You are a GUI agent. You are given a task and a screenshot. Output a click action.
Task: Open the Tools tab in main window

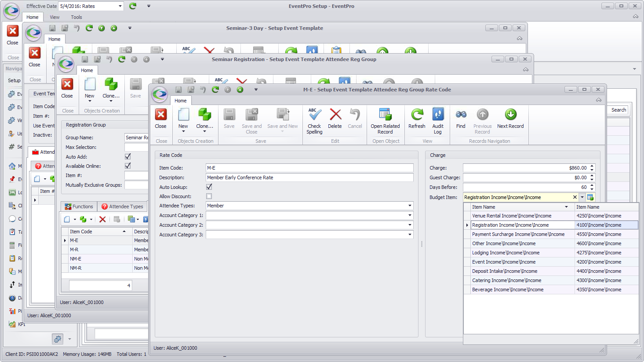[76, 17]
